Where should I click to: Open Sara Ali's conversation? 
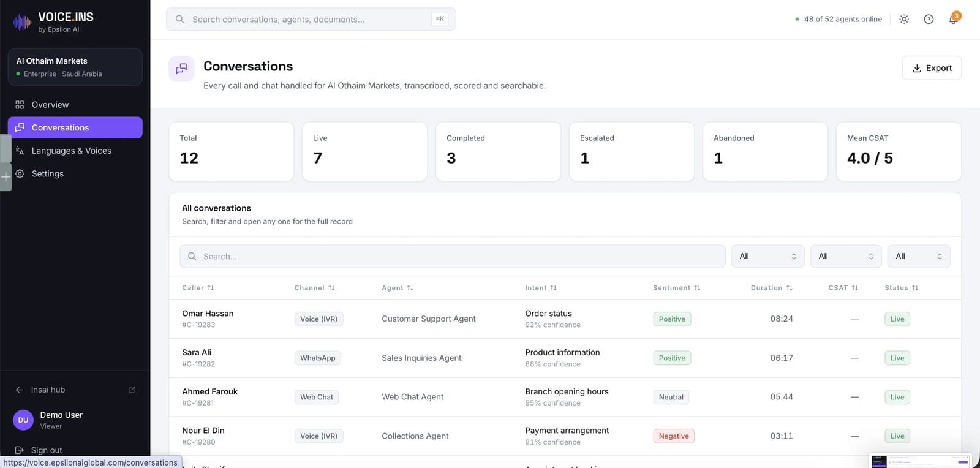pyautogui.click(x=565, y=358)
